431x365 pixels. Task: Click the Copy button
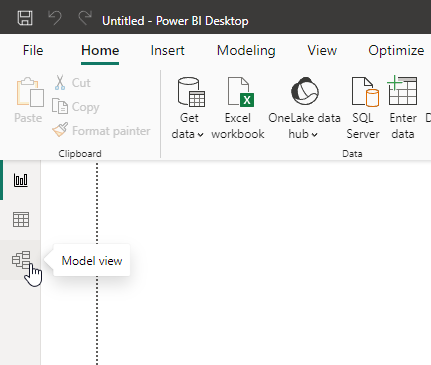pyautogui.click(x=76, y=107)
